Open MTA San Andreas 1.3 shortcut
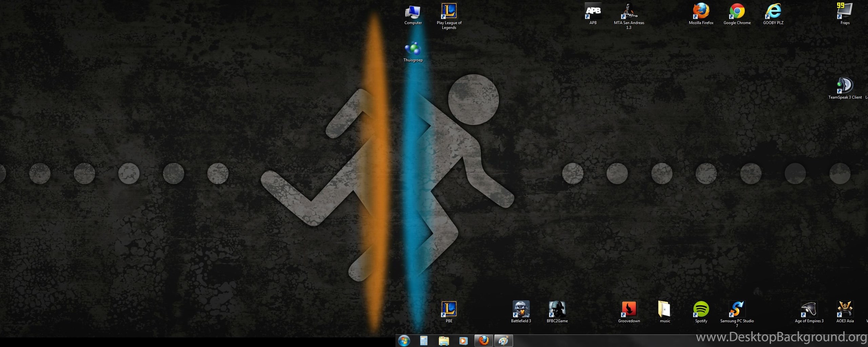 pos(629,16)
